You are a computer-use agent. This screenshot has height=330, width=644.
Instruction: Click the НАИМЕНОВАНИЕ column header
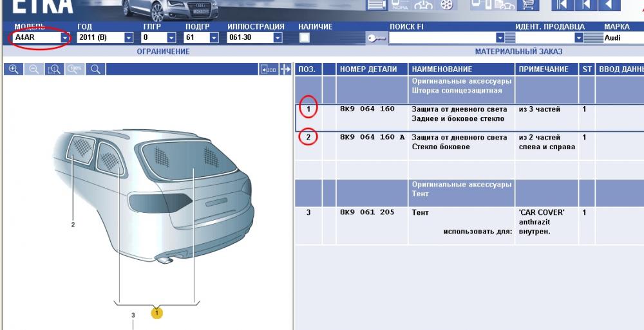point(461,69)
